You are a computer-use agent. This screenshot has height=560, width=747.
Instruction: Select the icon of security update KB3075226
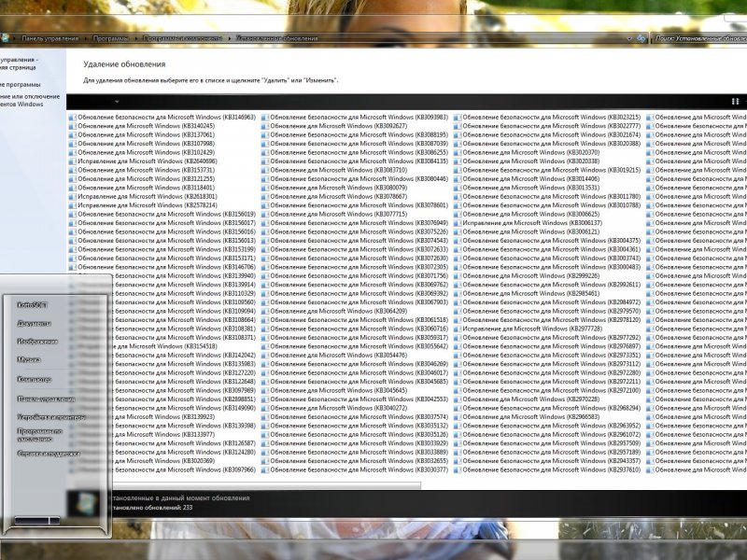(x=265, y=231)
